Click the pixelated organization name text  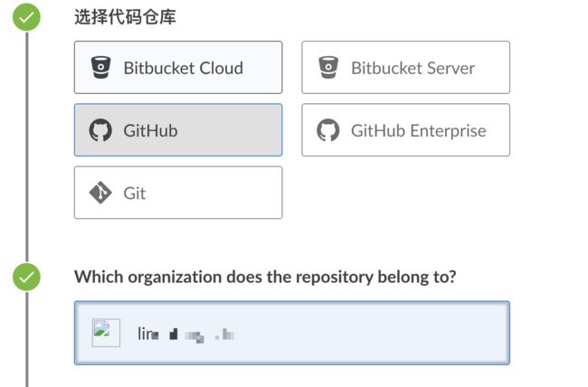click(x=186, y=334)
